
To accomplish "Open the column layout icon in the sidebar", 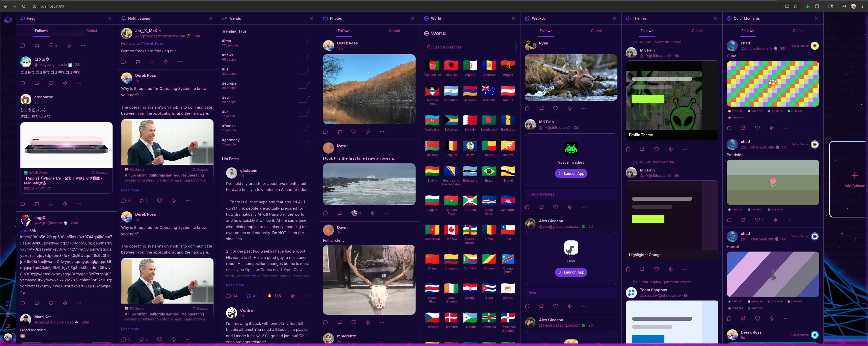I will 8,304.
